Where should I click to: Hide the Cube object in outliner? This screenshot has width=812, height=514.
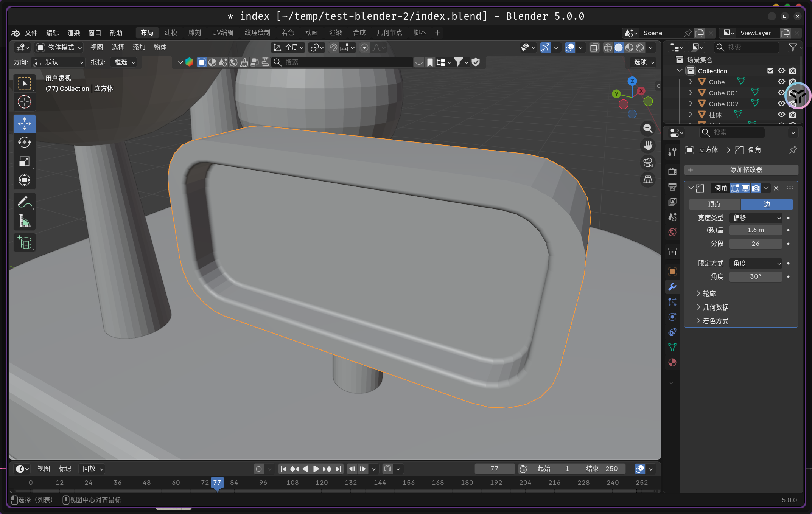781,82
